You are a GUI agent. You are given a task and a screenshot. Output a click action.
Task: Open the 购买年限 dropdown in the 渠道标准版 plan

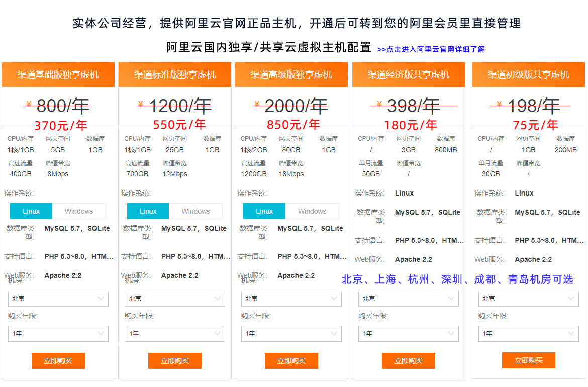pos(175,334)
